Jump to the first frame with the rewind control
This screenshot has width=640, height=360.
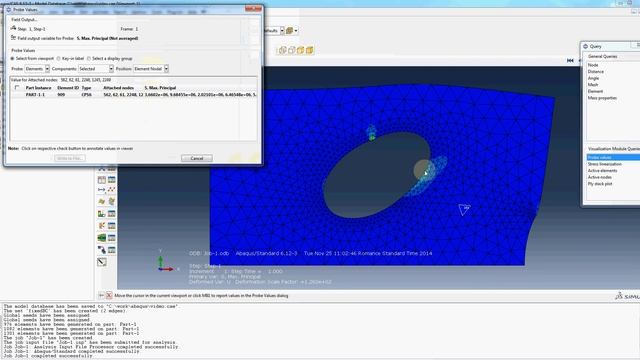click(570, 60)
